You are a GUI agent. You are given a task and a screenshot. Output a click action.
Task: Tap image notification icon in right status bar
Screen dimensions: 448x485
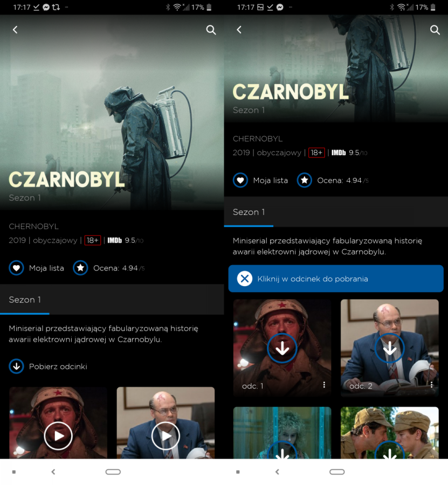[x=260, y=7]
